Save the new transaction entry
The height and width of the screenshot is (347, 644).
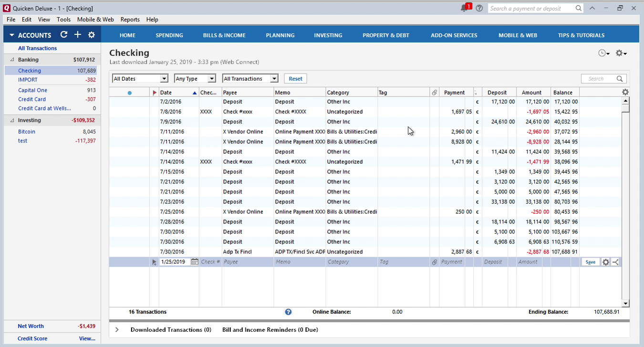[591, 262]
